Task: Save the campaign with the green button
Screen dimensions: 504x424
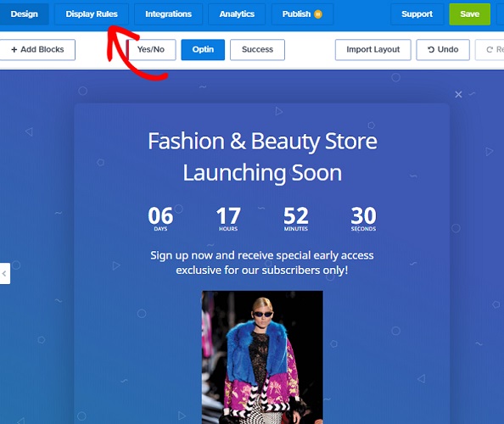Action: click(469, 14)
